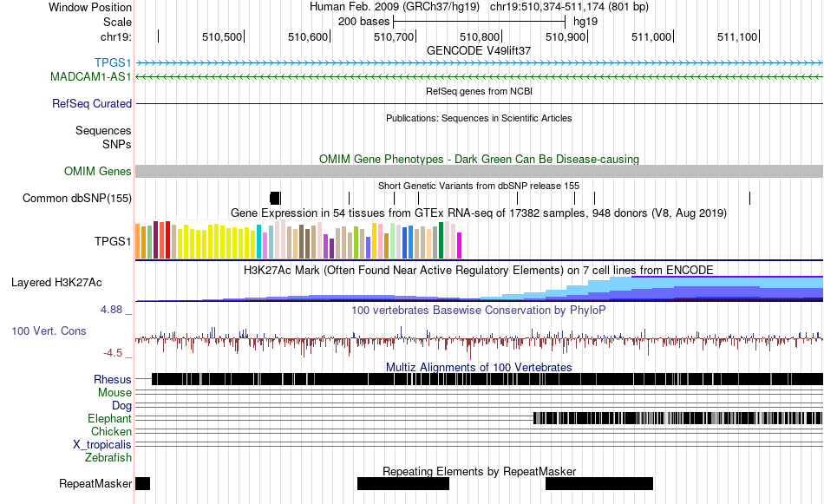Screen dimensions: 824x504
Task: Click the Common dbSNP(155) track label
Action: click(x=77, y=198)
